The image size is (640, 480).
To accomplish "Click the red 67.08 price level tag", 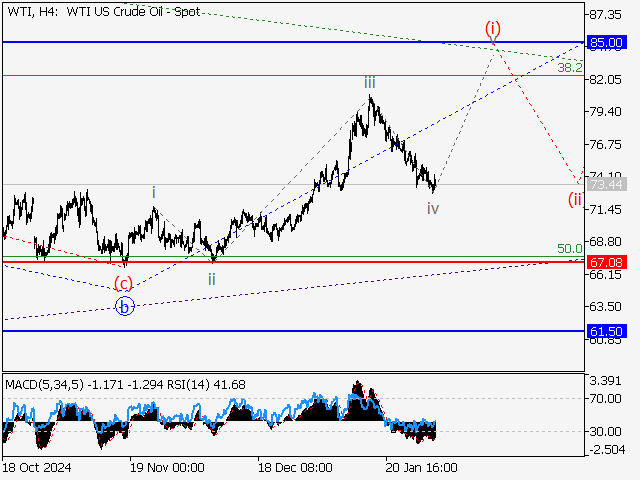I will pos(607,262).
